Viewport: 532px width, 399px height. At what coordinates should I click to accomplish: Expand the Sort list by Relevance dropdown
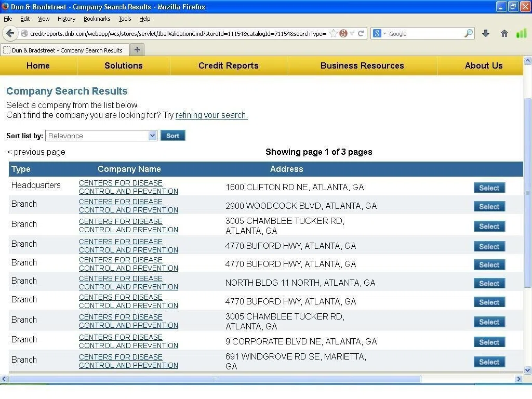101,136
